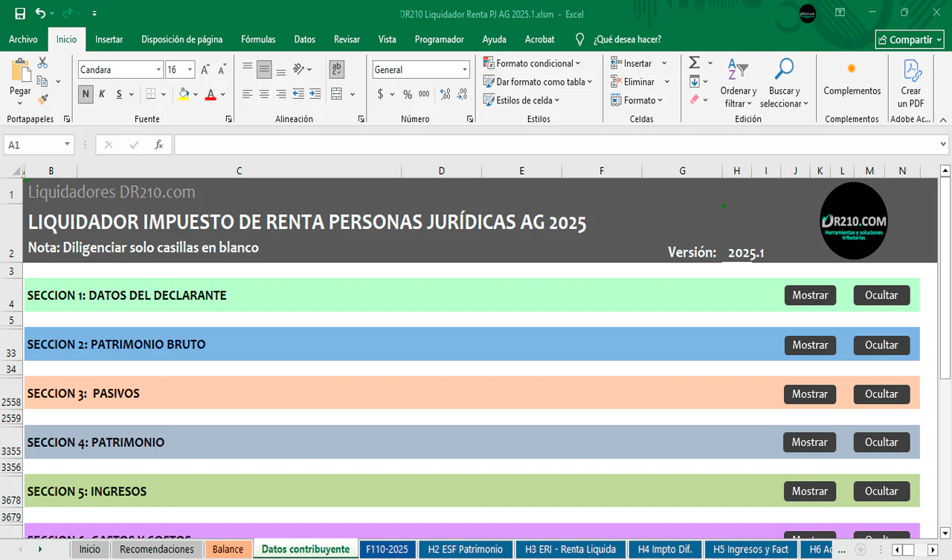Expand the General number format dropdown
952x560 pixels.
pyautogui.click(x=465, y=70)
